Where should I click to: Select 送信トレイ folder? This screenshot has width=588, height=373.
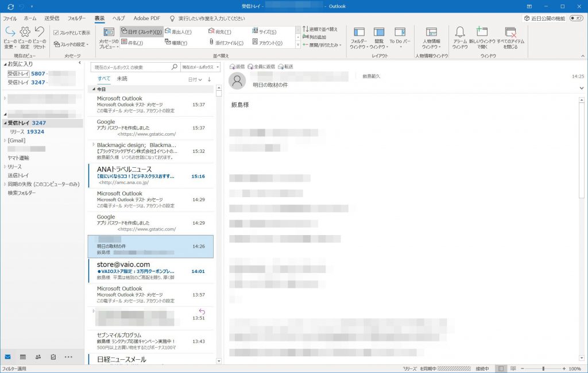pyautogui.click(x=18, y=175)
